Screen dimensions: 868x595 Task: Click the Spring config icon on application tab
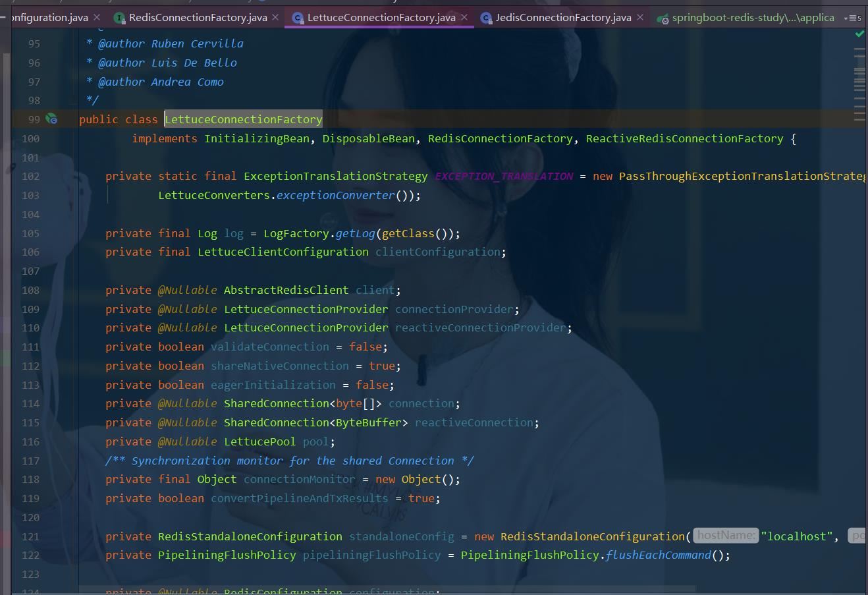(x=663, y=18)
